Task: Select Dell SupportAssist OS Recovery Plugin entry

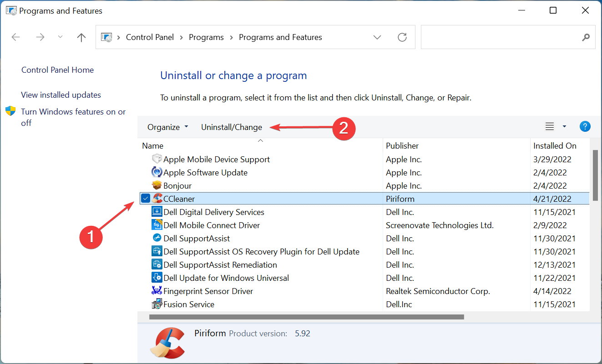Action: coord(261,252)
